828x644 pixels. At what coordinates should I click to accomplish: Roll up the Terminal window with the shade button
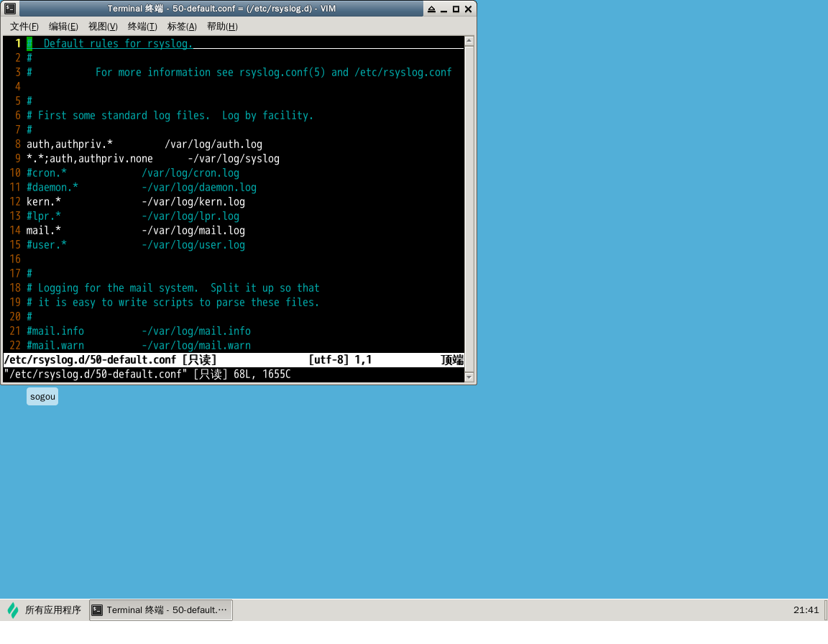pos(431,9)
